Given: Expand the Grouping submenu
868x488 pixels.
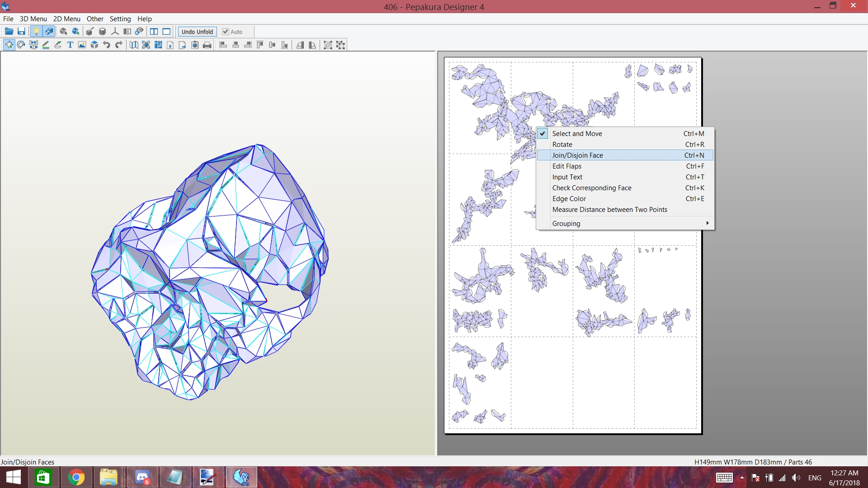Looking at the screenshot, I should coord(625,224).
